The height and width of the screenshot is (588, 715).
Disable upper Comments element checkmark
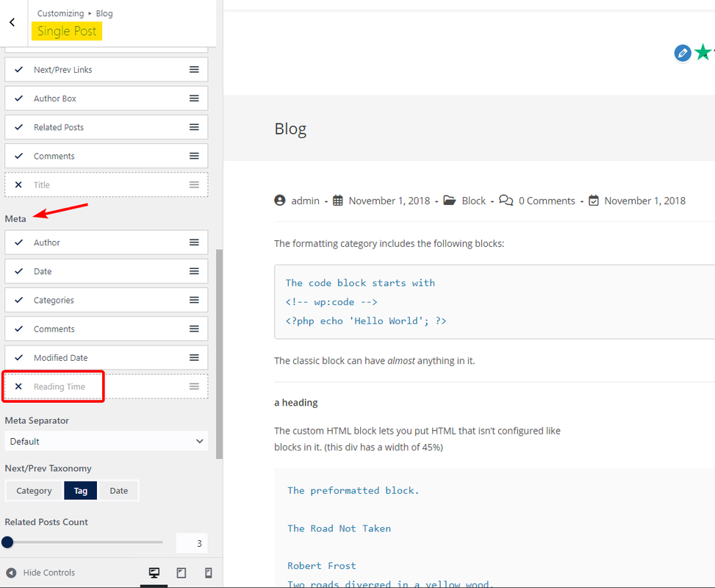pyautogui.click(x=18, y=156)
